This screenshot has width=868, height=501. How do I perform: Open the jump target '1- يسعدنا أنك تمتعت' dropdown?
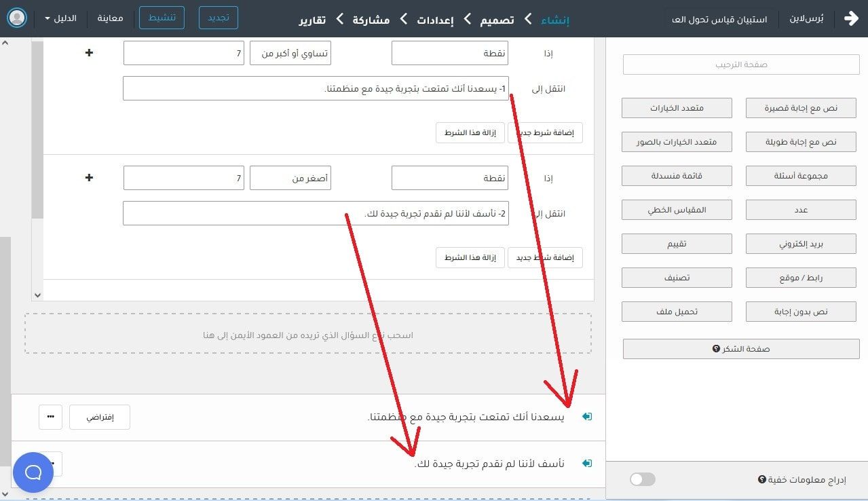[x=316, y=88]
